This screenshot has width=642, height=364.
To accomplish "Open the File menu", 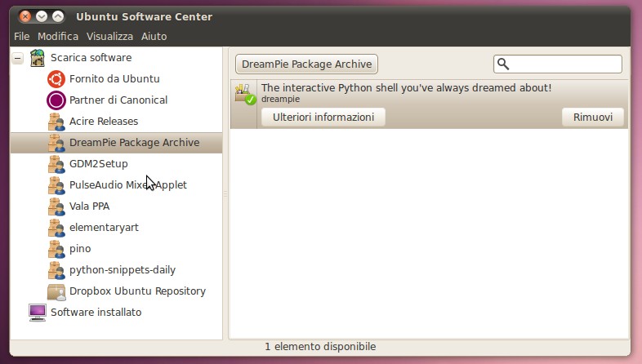I will (x=21, y=37).
